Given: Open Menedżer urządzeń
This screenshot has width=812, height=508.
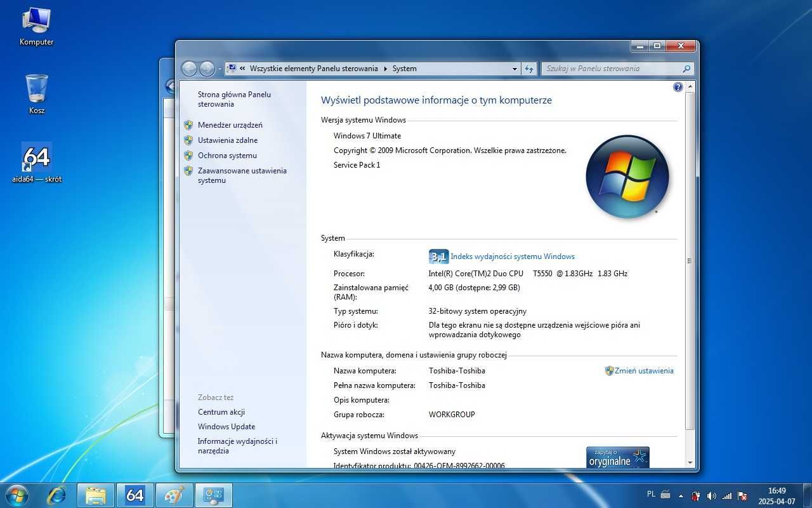Looking at the screenshot, I should tap(230, 125).
